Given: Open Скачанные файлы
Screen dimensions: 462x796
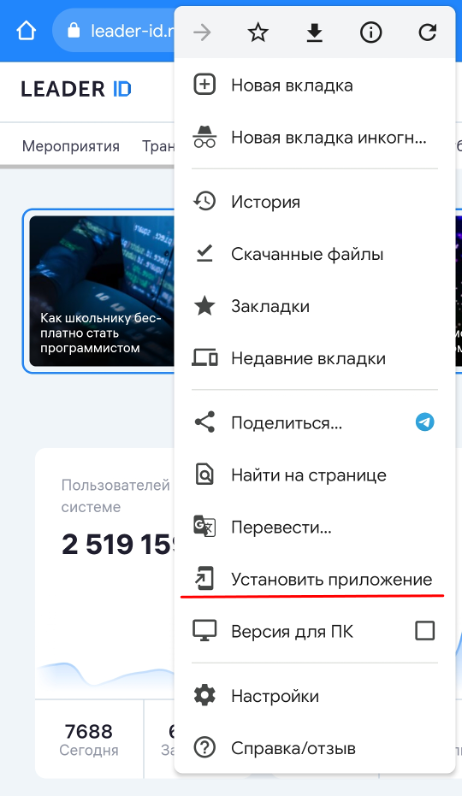Looking at the screenshot, I should point(315,254).
